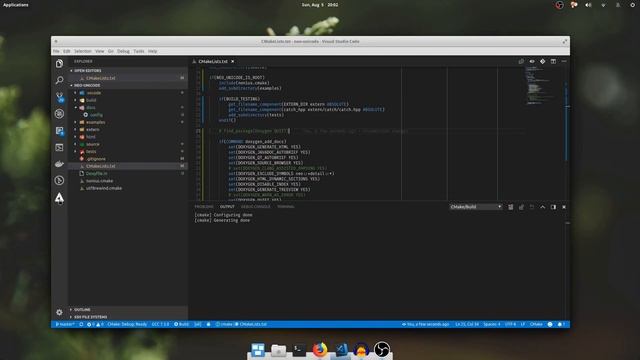Expand the source folder

coord(128,144)
